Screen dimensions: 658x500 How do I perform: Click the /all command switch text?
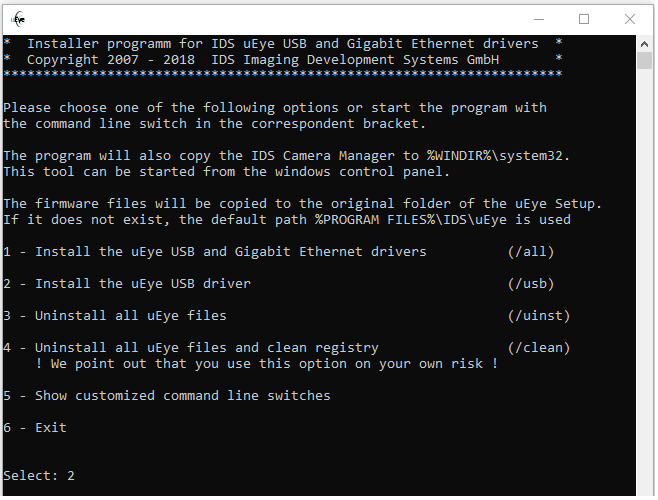tap(530, 252)
